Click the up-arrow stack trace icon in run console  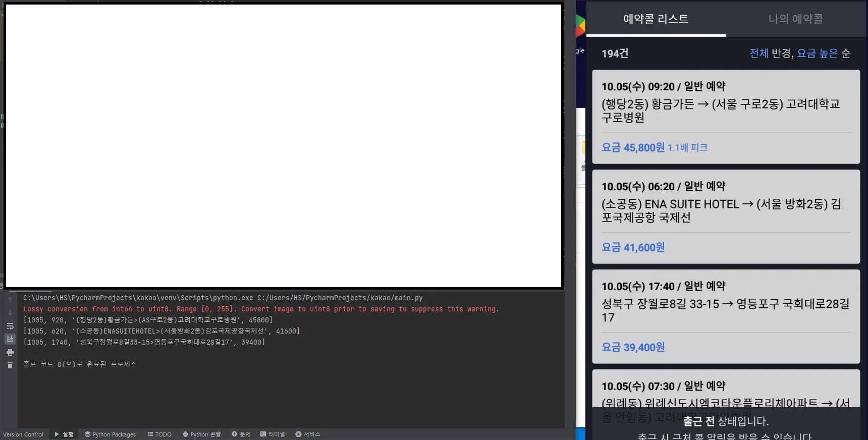[10, 300]
